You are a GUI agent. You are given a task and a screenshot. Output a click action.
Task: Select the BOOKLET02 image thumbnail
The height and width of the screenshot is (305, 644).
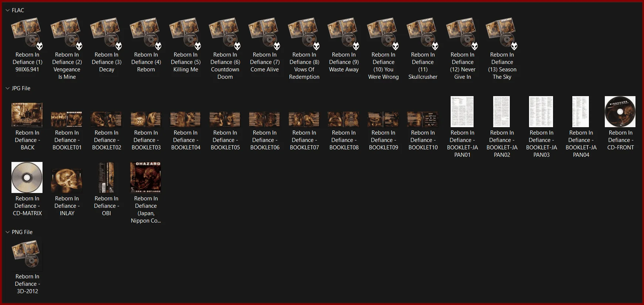tap(106, 119)
